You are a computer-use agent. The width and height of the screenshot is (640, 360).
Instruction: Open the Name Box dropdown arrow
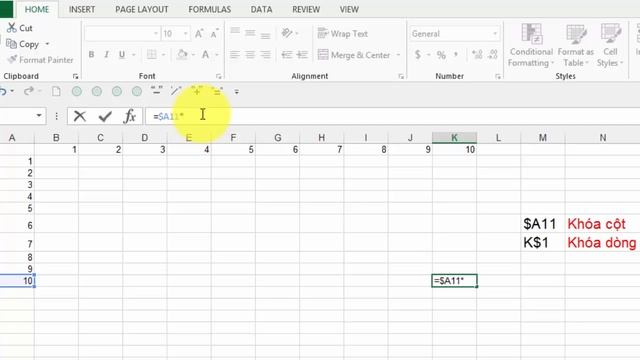tap(39, 116)
